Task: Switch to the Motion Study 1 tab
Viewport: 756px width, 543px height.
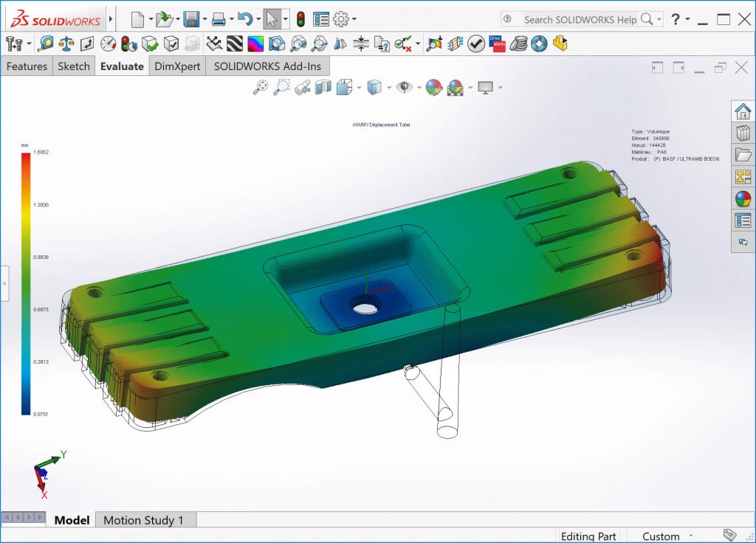Action: (x=145, y=520)
